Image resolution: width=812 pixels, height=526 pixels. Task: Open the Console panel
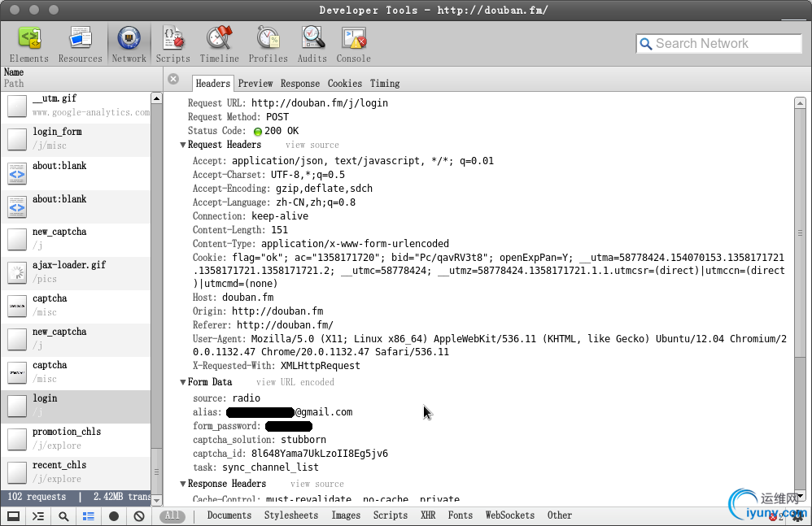tap(354, 45)
